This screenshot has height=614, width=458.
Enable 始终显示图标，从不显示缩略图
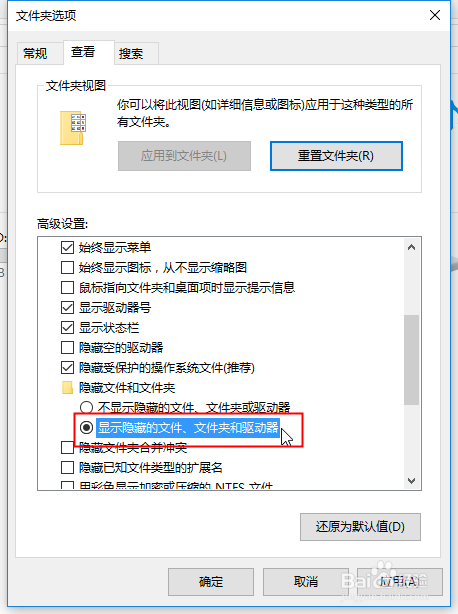tap(67, 267)
